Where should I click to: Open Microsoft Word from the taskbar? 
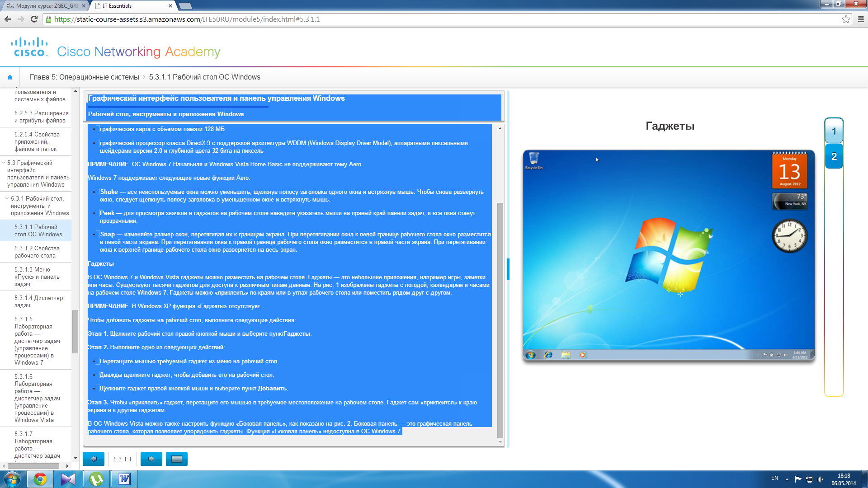(124, 479)
